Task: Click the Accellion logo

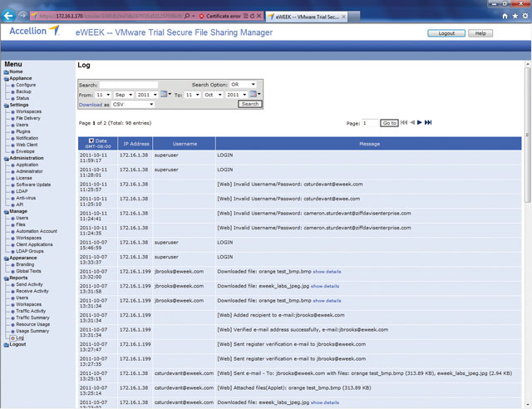Action: 34,31
